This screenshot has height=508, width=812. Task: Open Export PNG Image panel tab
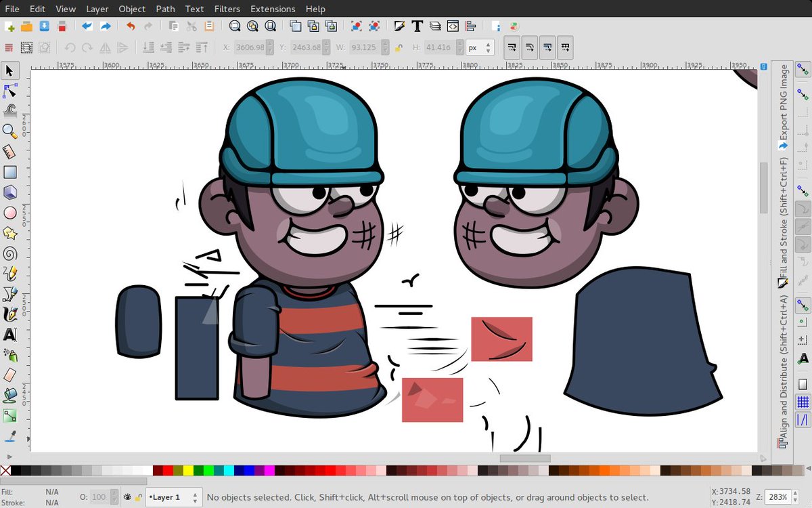[783, 106]
